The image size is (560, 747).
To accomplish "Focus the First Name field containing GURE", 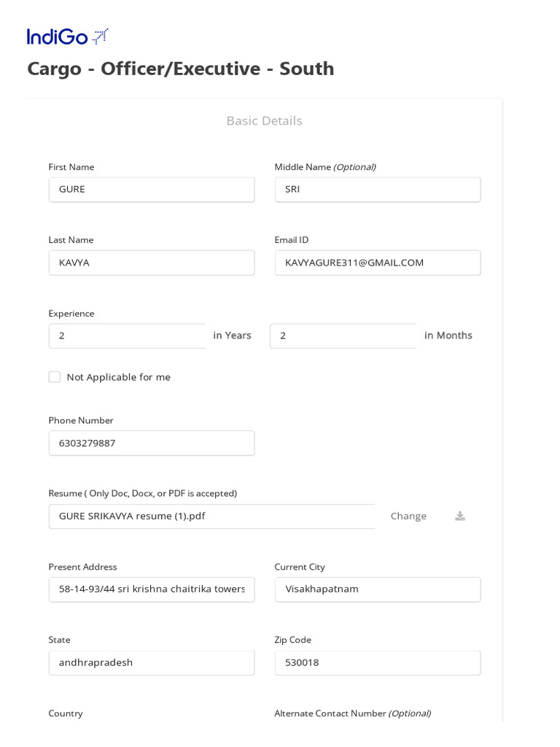I will coord(152,190).
